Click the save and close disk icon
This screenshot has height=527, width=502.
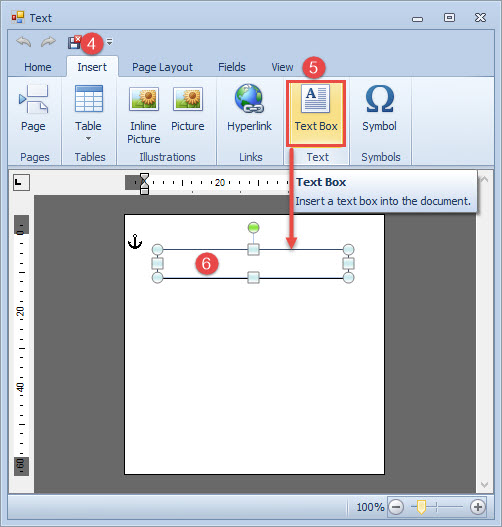[74, 42]
